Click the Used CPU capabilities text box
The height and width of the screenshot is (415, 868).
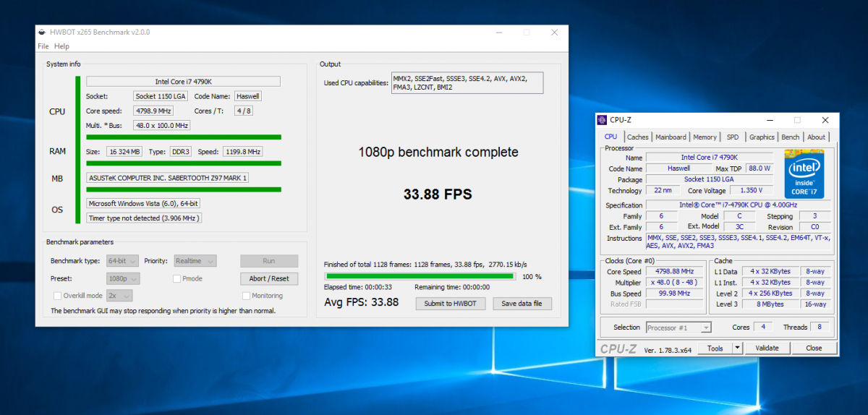point(467,83)
